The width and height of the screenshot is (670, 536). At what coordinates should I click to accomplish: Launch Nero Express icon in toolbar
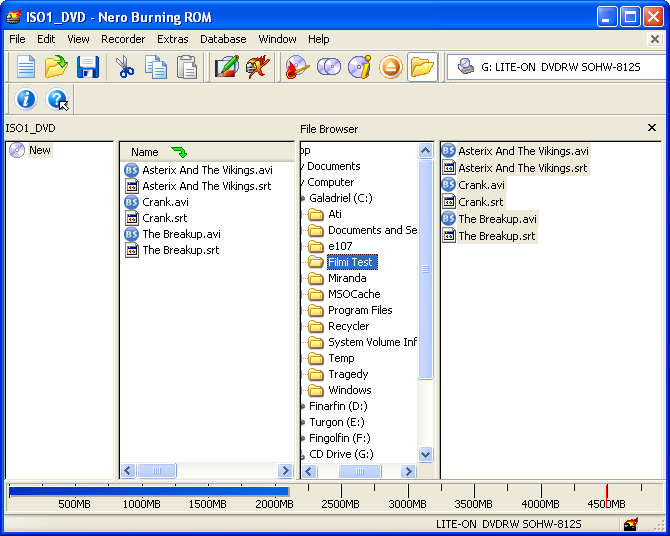(x=258, y=67)
